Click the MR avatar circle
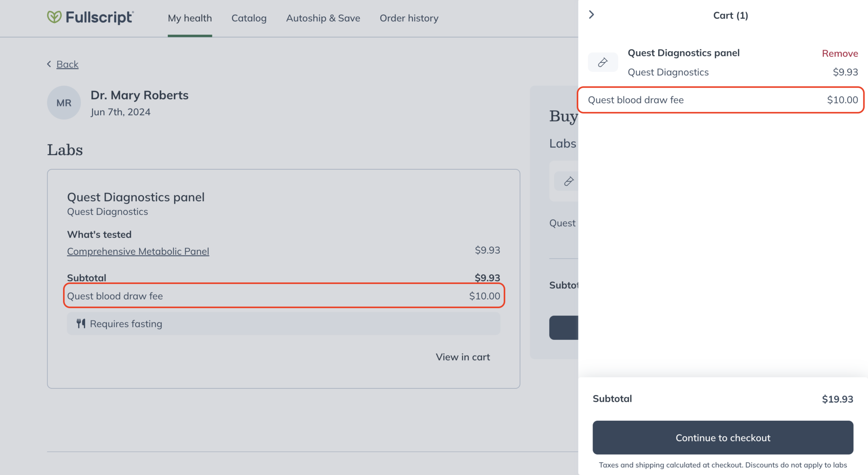868x475 pixels. [x=64, y=103]
